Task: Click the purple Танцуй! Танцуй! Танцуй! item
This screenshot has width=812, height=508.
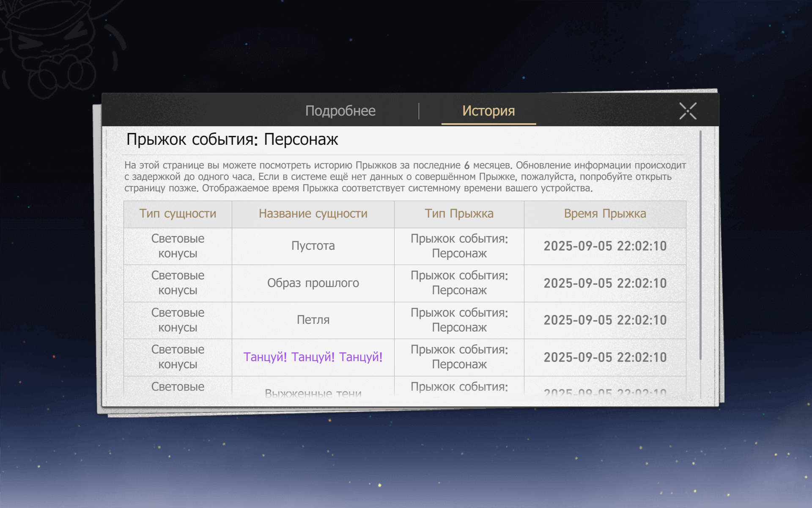Action: point(313,357)
